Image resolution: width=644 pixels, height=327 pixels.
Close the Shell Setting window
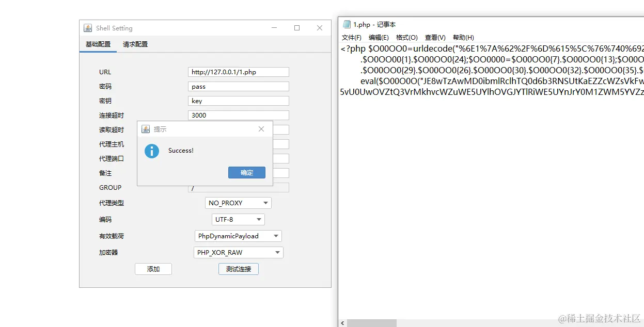[320, 28]
